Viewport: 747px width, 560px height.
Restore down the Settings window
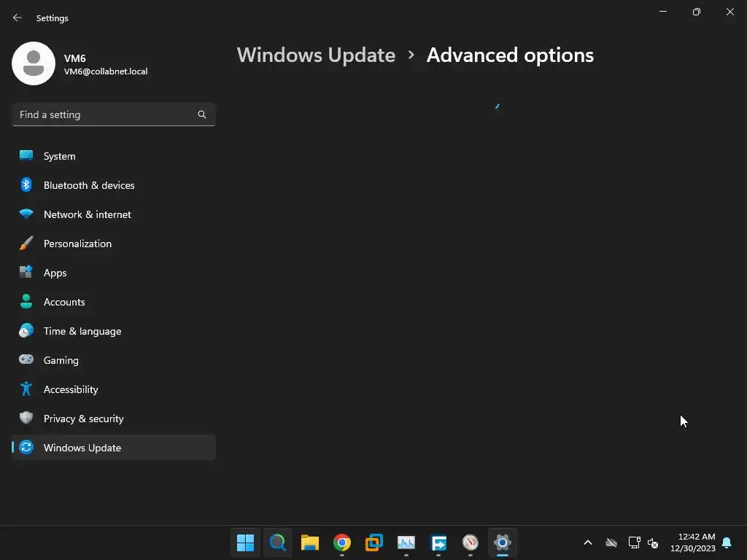(x=697, y=12)
